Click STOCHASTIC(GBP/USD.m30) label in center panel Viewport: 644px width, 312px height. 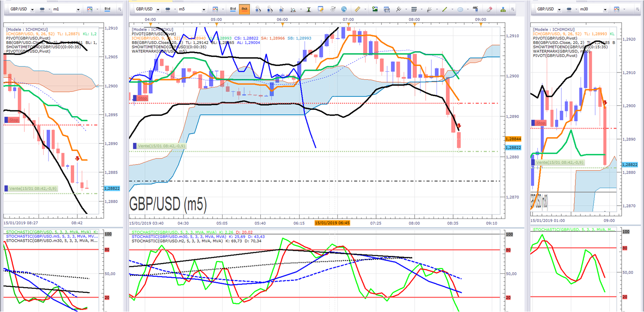tap(179, 237)
